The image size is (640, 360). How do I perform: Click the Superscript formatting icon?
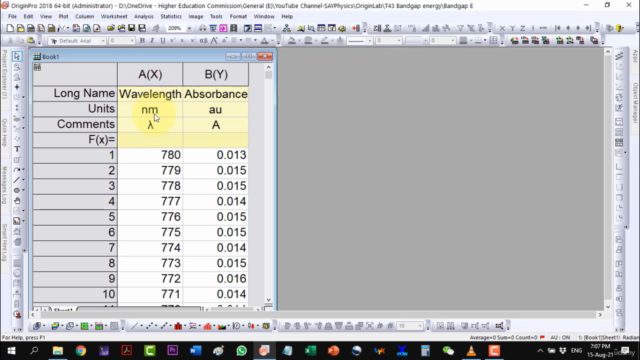tap(173, 41)
